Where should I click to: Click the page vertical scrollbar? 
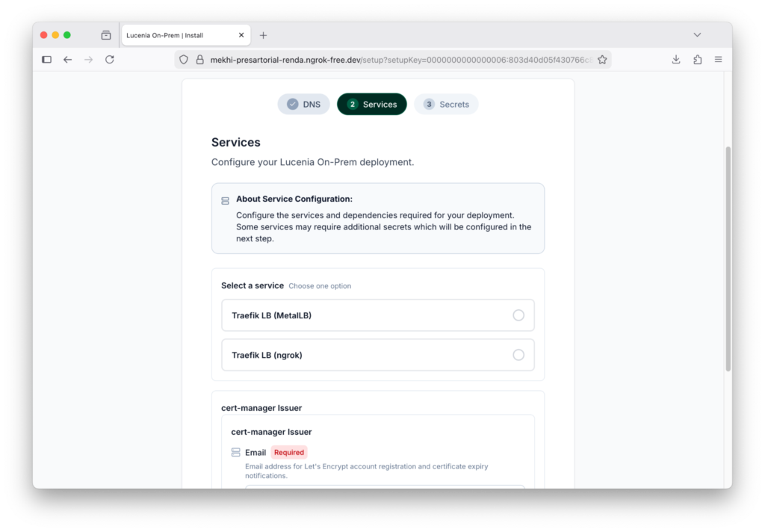728,258
